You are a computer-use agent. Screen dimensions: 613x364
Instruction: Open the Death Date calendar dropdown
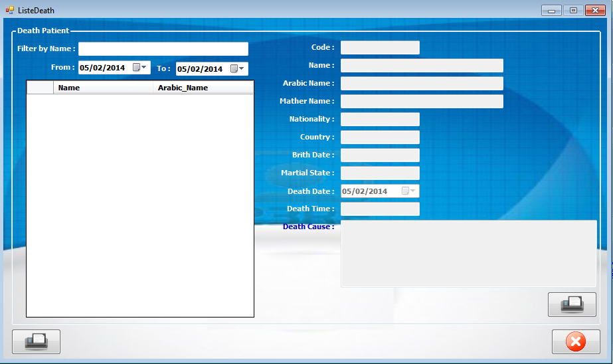(408, 191)
